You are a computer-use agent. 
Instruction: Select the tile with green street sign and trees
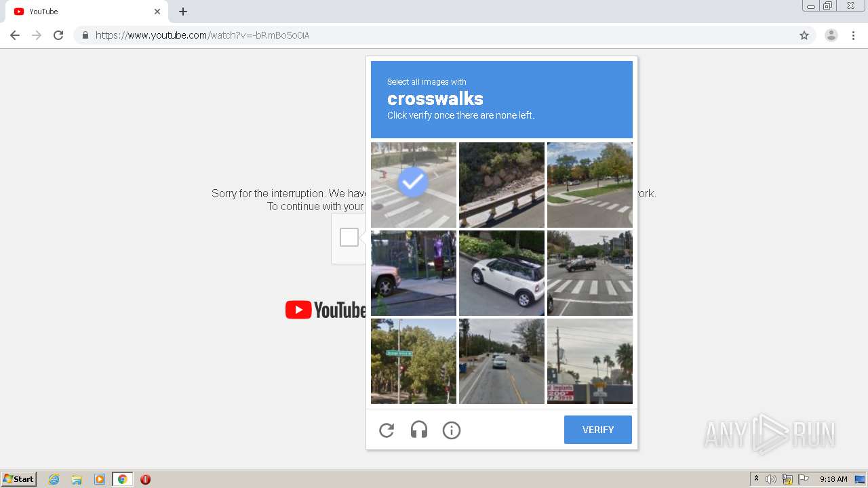tap(414, 361)
